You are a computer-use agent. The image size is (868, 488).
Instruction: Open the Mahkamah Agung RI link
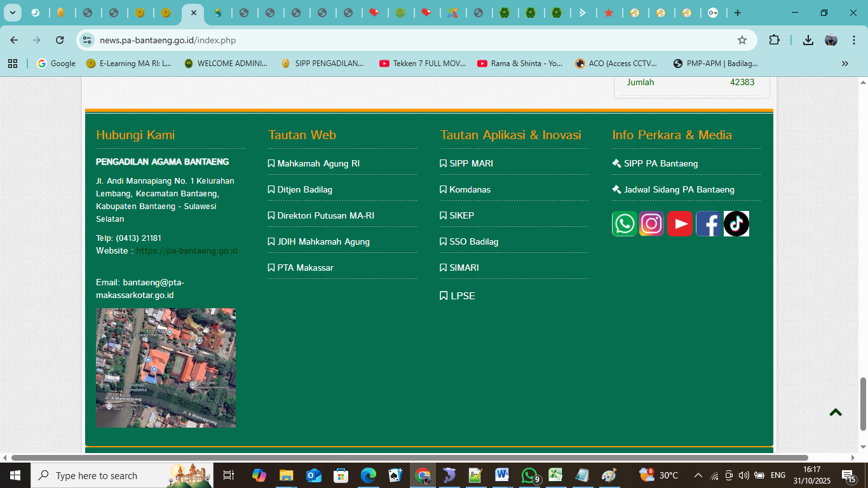click(318, 163)
